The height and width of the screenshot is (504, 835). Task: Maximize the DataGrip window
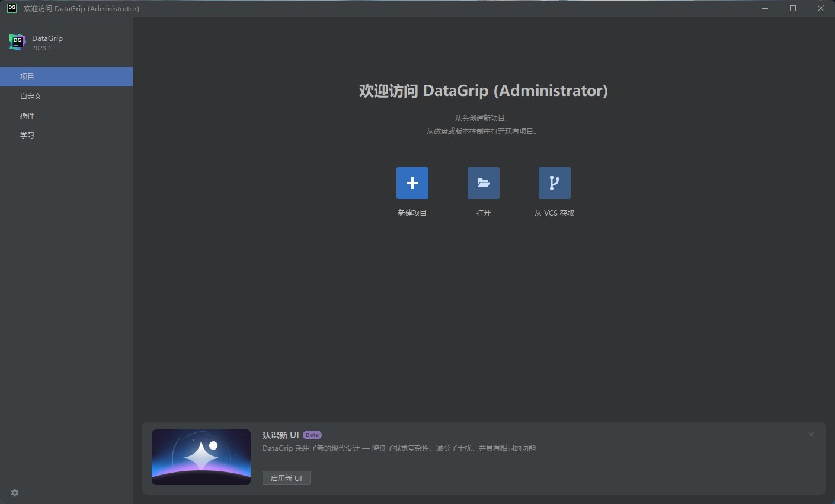[x=793, y=8]
